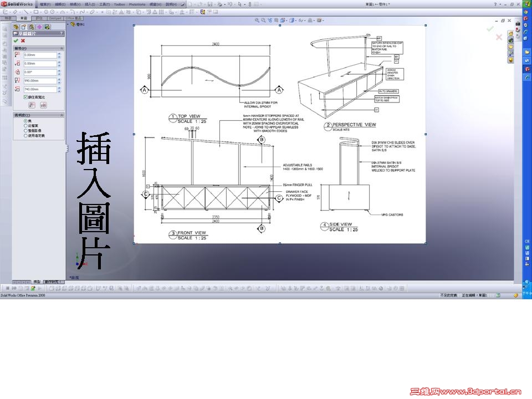The height and width of the screenshot is (399, 532).
Task: Click help question mark in sketch picture header
Action: (61, 33)
